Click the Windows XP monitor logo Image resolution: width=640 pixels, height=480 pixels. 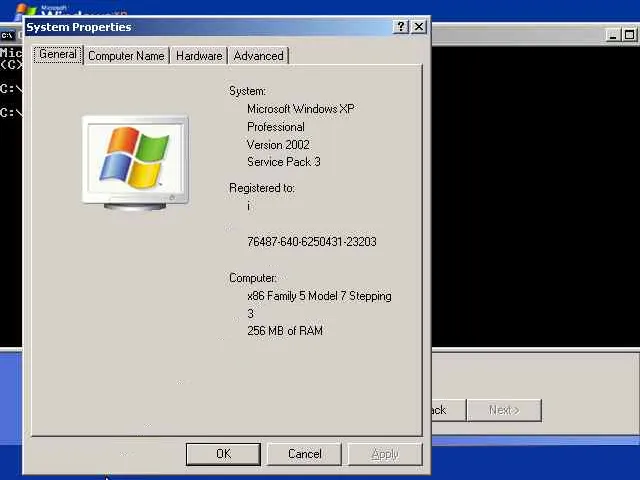135,163
